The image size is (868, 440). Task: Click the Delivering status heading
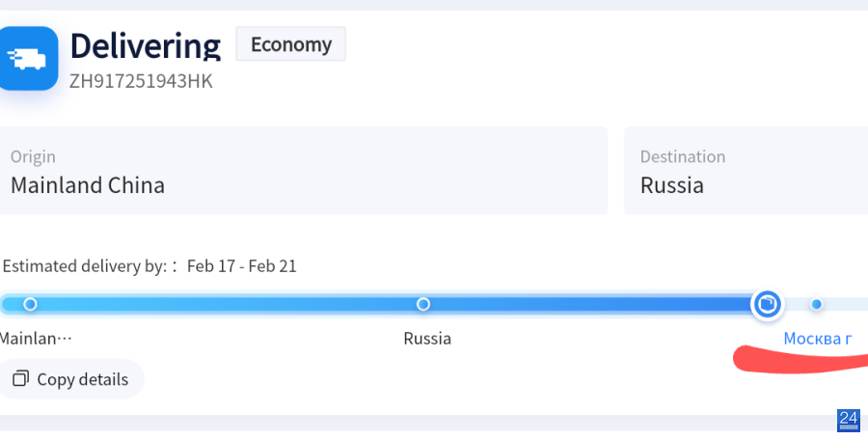click(x=146, y=45)
